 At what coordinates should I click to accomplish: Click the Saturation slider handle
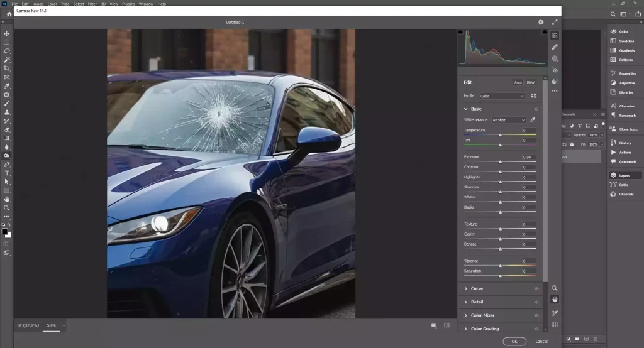pos(500,276)
